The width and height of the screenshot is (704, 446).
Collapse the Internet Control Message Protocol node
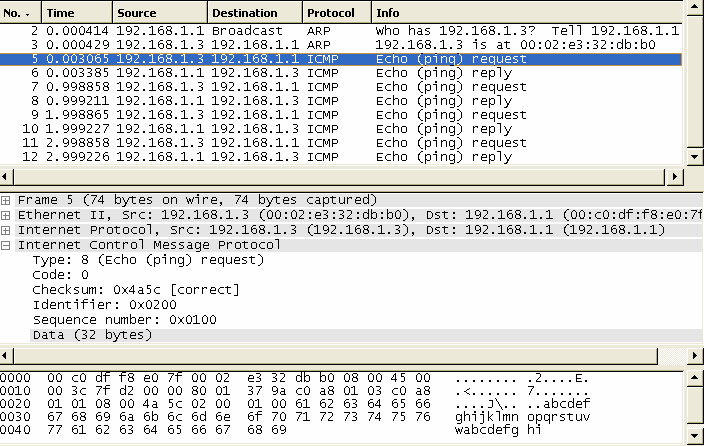coord(5,245)
